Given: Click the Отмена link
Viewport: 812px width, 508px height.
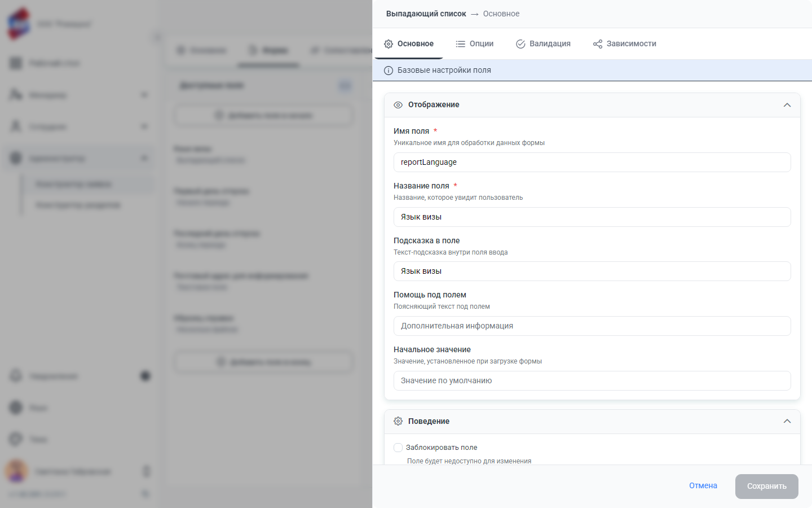Looking at the screenshot, I should pyautogui.click(x=703, y=486).
